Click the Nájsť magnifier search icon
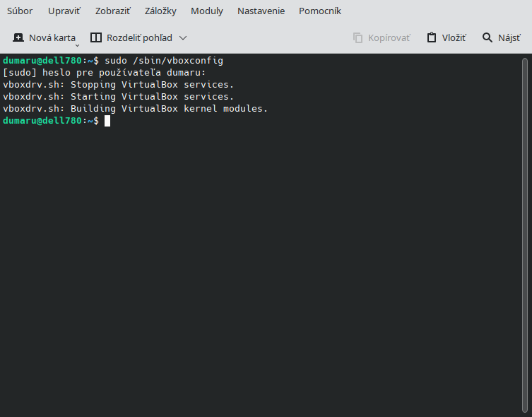This screenshot has width=532, height=417. 487,37
